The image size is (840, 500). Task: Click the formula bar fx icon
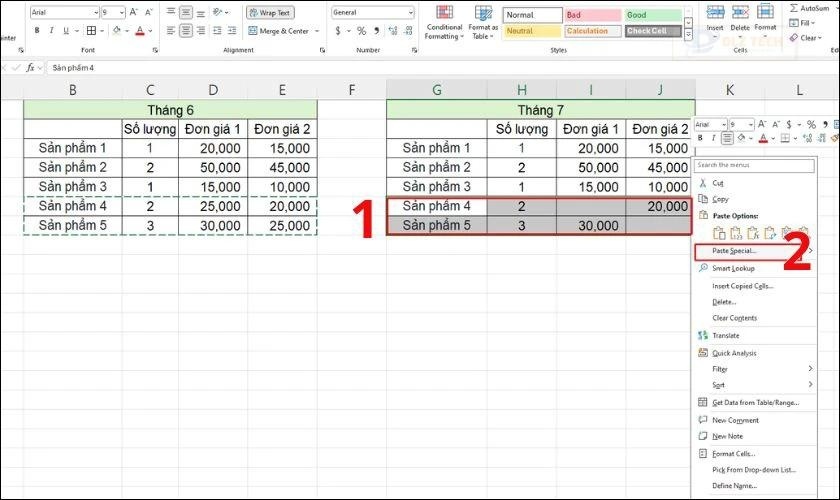[31, 68]
